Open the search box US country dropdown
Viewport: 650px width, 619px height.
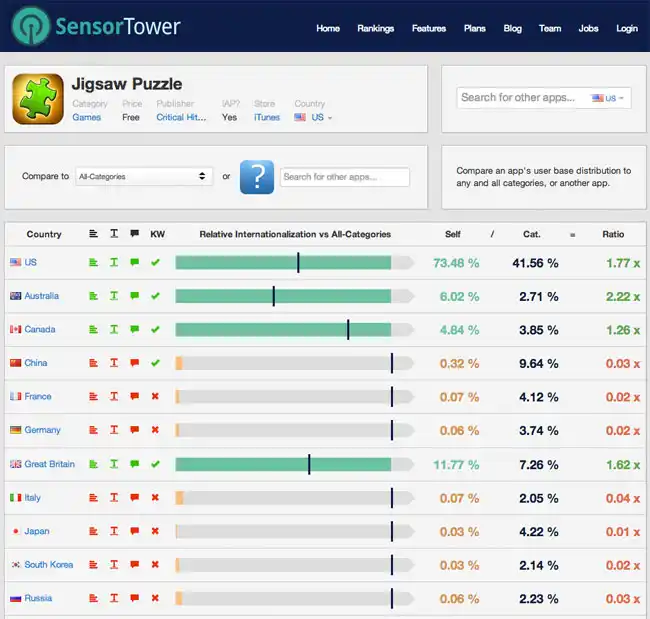coord(608,98)
